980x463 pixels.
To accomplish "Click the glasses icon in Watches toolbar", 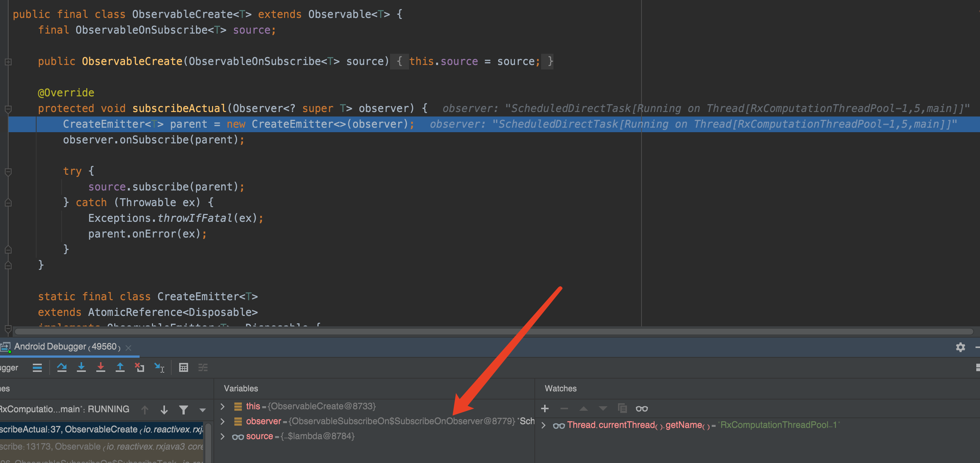I will 642,408.
